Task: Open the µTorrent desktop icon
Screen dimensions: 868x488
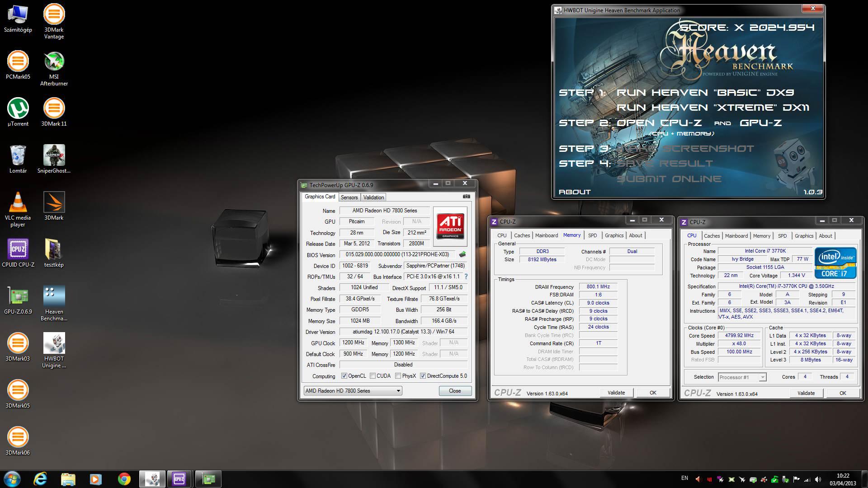Action: (x=18, y=113)
